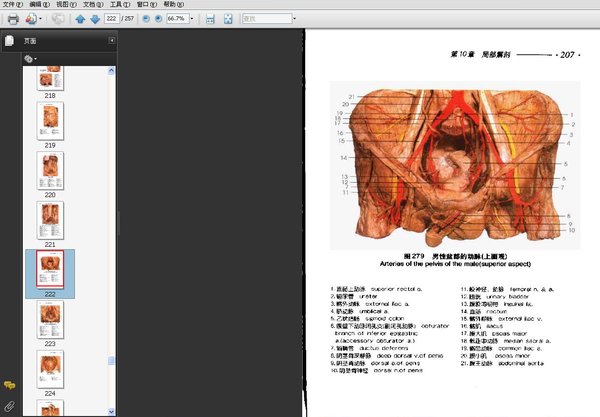Open the Comments panel icon
This screenshot has height=417, width=600.
(10, 385)
